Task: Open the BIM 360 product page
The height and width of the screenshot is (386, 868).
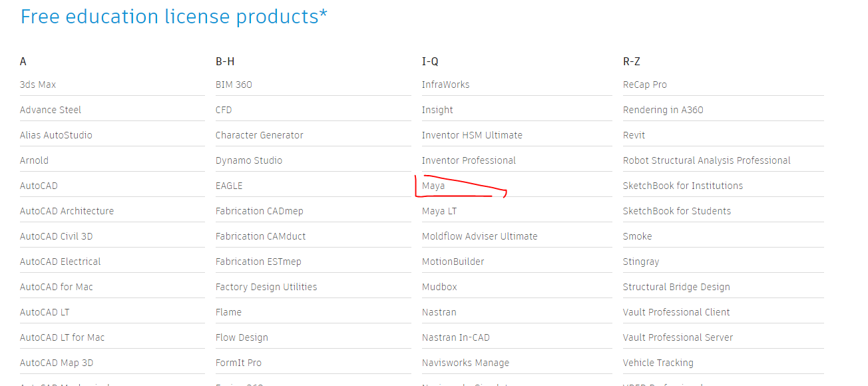Action: point(234,85)
